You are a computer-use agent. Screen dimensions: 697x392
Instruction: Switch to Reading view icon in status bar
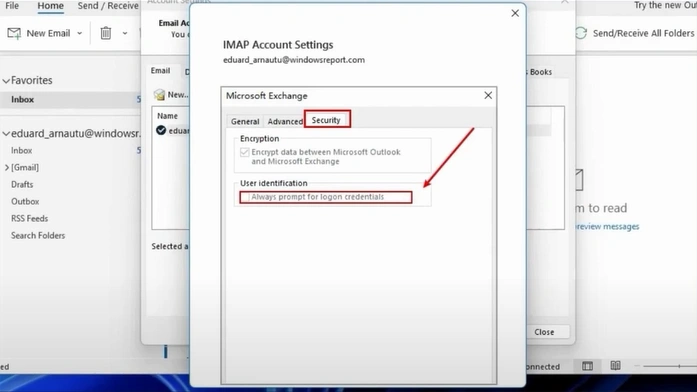click(x=615, y=366)
